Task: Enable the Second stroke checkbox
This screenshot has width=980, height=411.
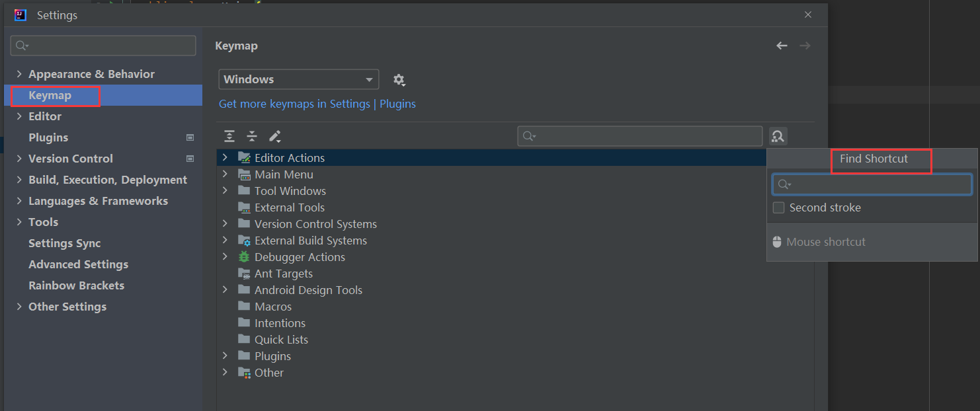Action: (779, 207)
